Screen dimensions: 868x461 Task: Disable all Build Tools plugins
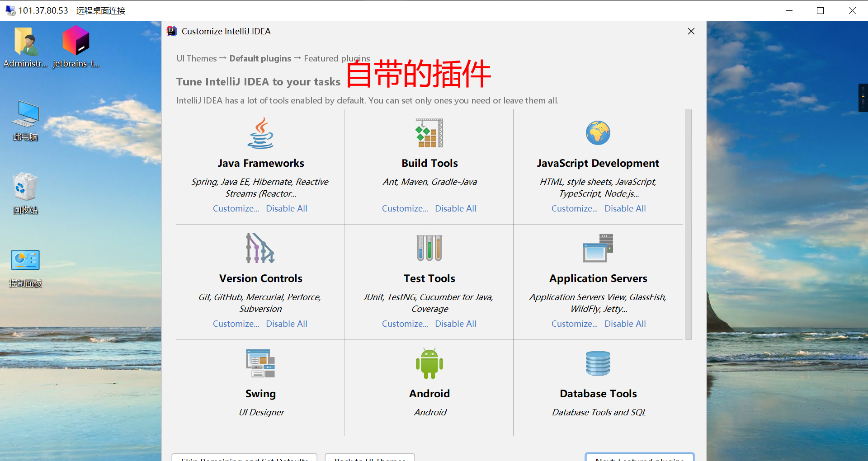pos(456,208)
